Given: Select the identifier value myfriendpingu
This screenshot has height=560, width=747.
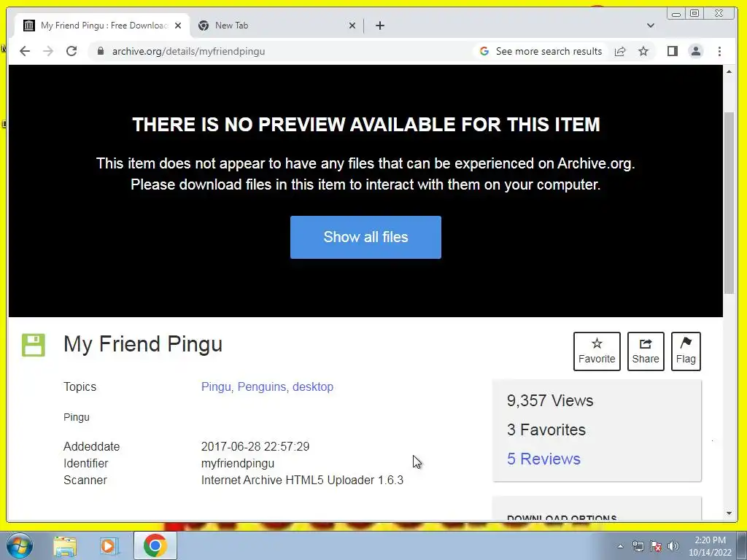Looking at the screenshot, I should (x=238, y=463).
